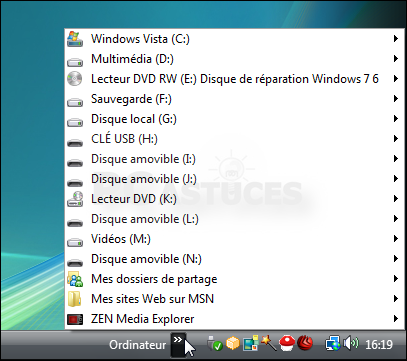This screenshot has height=361, width=407.
Task: Click the Vidéos (M:) drive icon
Action: 75,242
